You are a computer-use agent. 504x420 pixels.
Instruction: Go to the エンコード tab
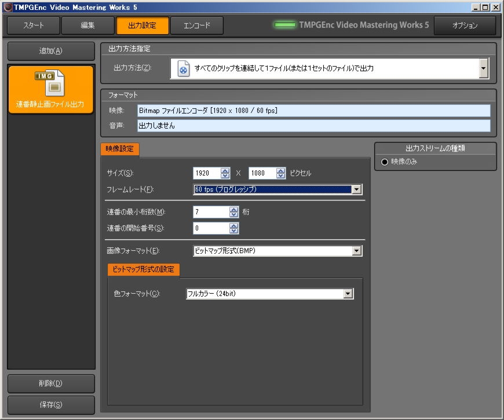pos(197,25)
